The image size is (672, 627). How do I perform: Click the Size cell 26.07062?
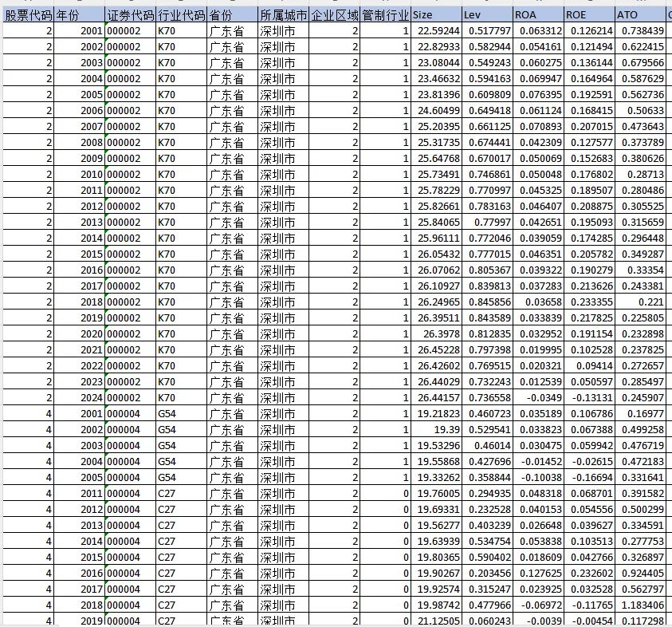point(436,270)
